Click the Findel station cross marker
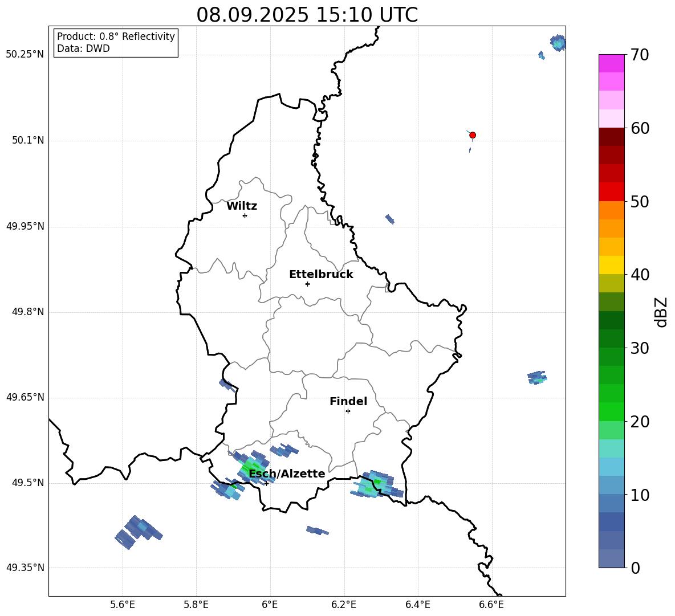675x616 pixels. click(x=348, y=411)
